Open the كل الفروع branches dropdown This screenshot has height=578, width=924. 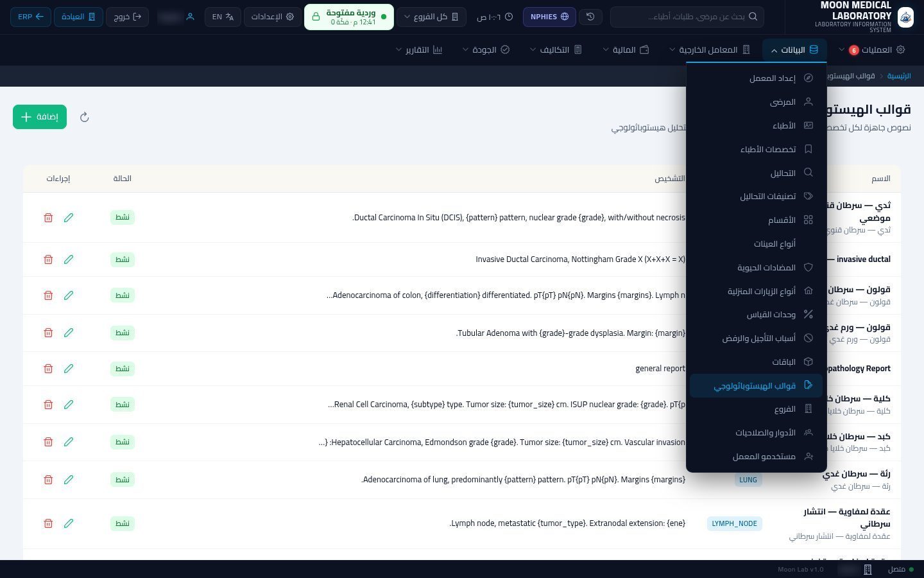coord(431,17)
